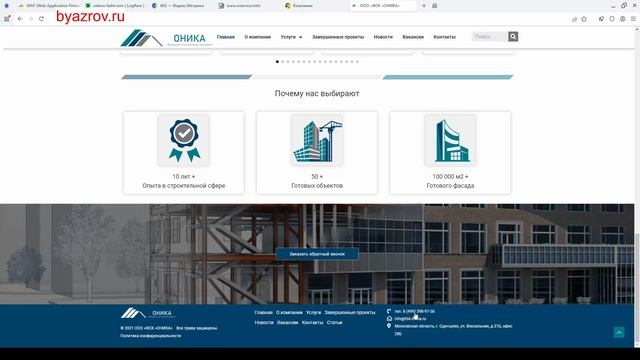Click the footer Московская область address text
Viewport: 640px width, 360px height.
click(x=453, y=330)
